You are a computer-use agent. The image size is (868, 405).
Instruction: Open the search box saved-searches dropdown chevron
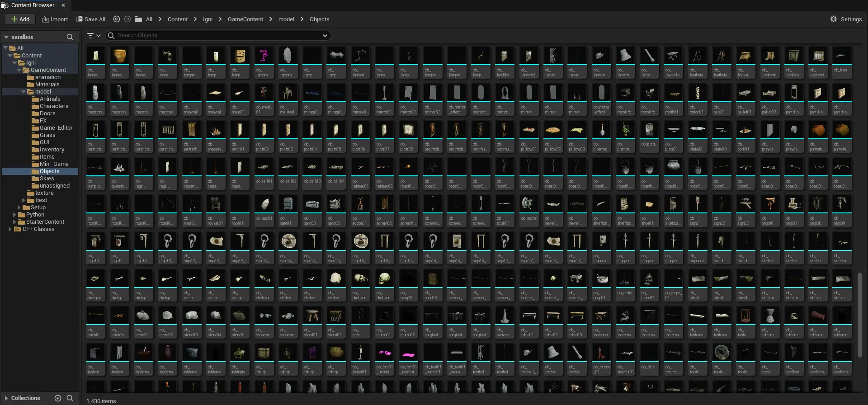point(325,35)
